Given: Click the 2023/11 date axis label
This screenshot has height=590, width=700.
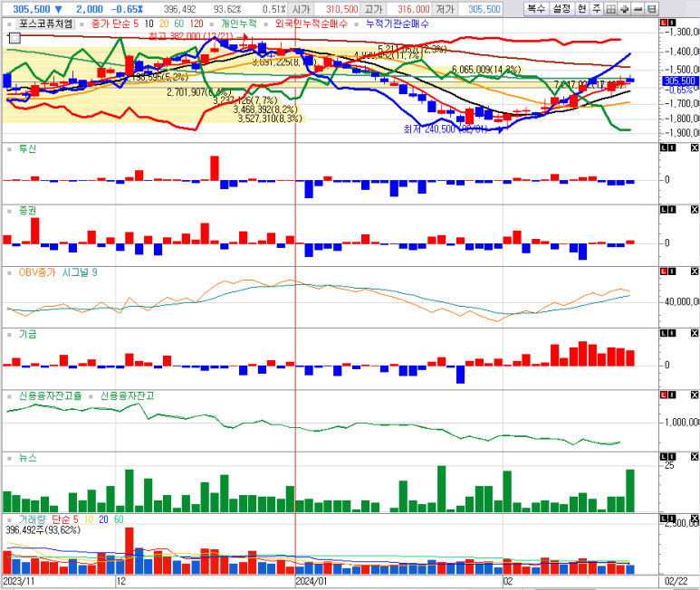Looking at the screenshot, I should [x=19, y=581].
